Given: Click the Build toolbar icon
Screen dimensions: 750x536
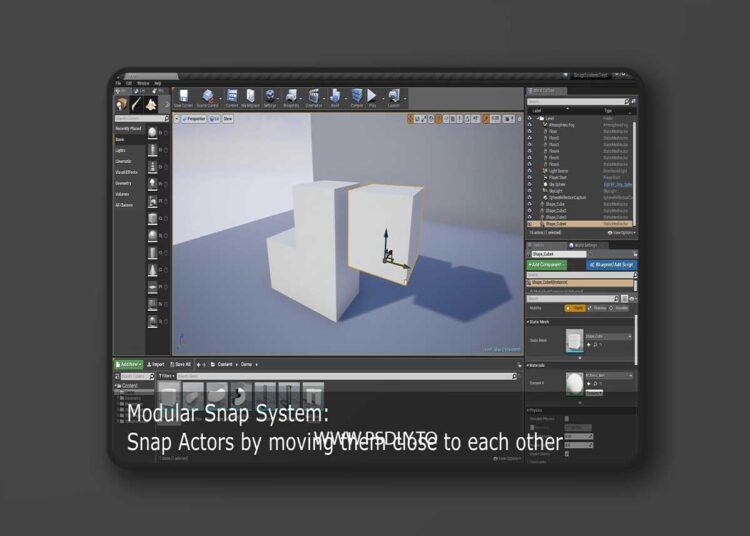Looking at the screenshot, I should point(335,98).
